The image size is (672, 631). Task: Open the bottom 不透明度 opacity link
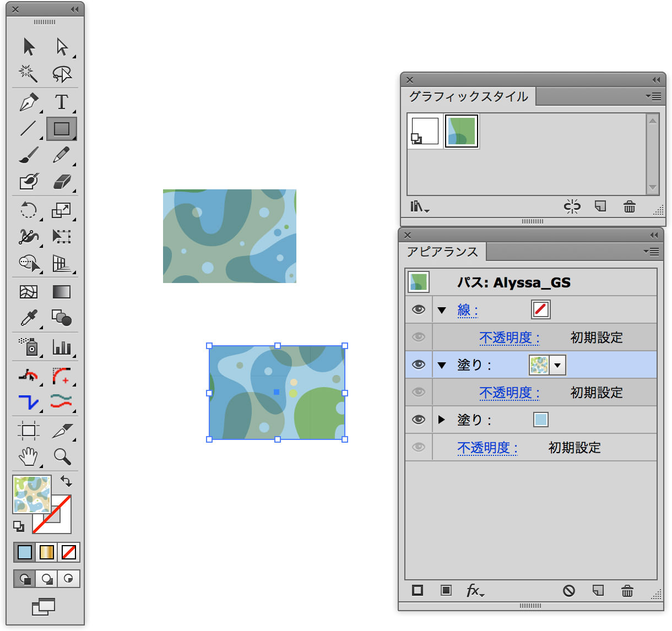pyautogui.click(x=487, y=448)
